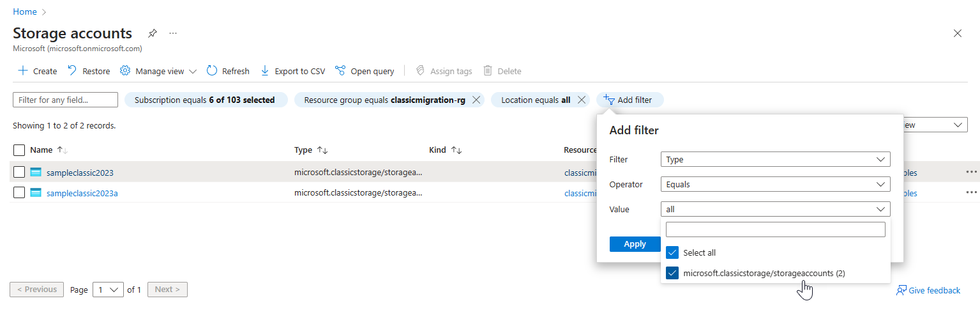The height and width of the screenshot is (310, 980).
Task: Open the Manage view menu
Action: pos(158,71)
